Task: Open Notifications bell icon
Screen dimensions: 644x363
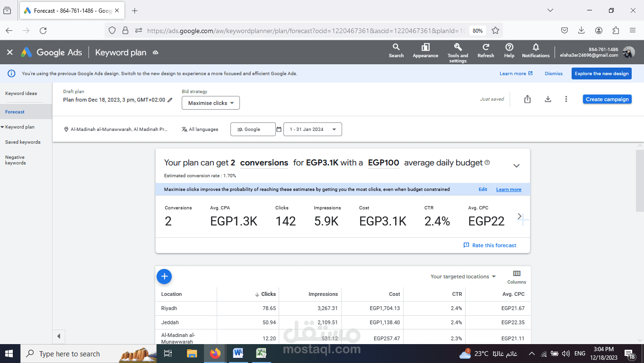Action: pyautogui.click(x=536, y=51)
